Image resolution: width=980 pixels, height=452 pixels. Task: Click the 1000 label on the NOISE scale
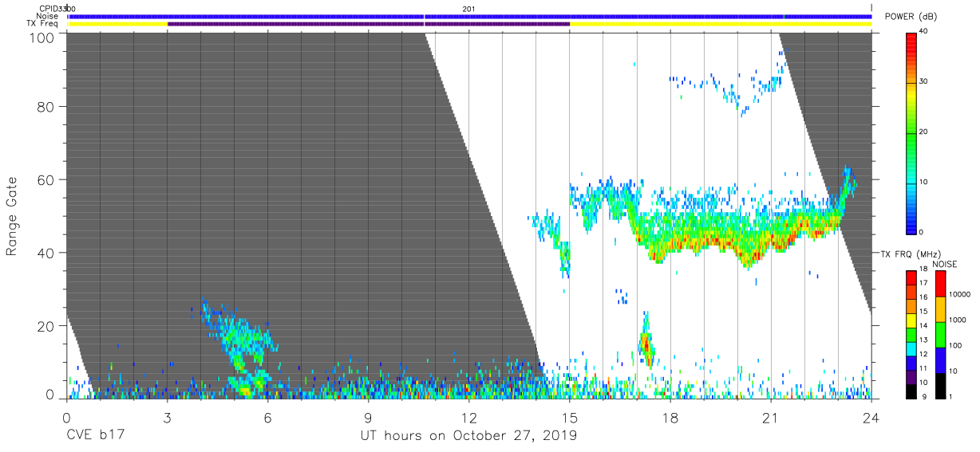(956, 320)
